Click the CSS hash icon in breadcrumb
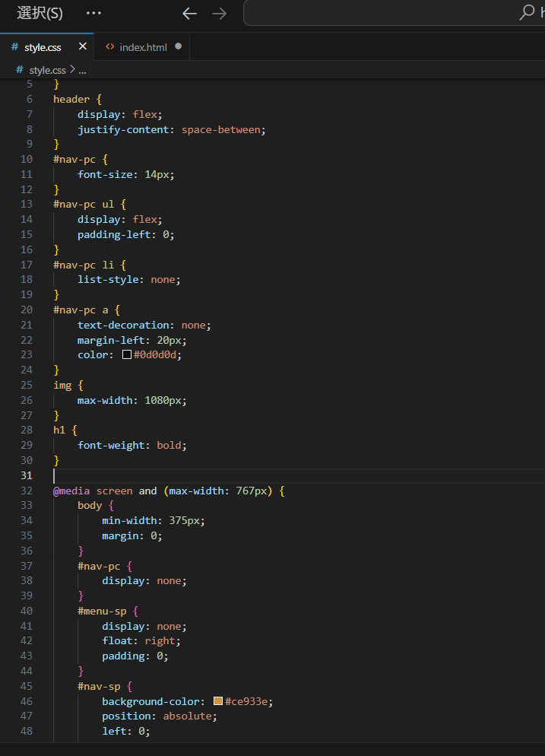The width and height of the screenshot is (545, 756). tap(21, 70)
